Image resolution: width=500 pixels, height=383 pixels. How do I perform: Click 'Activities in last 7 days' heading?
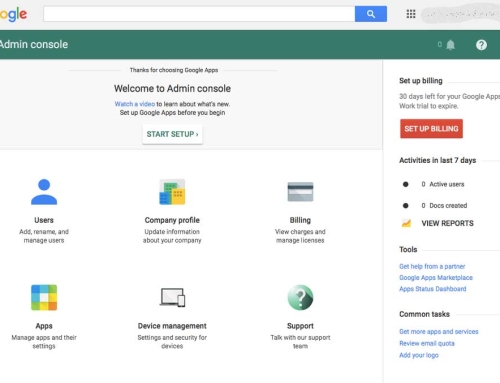click(437, 160)
